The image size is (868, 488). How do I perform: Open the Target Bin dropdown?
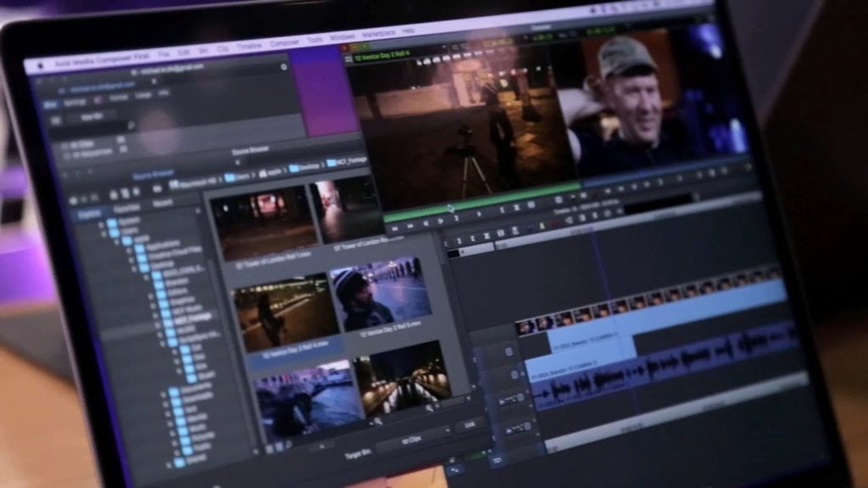414,440
